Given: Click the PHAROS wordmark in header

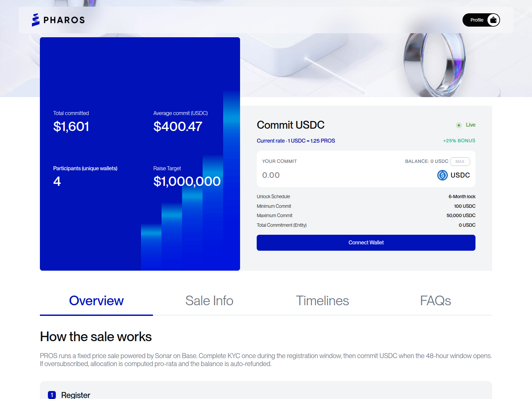Looking at the screenshot, I should [64, 20].
